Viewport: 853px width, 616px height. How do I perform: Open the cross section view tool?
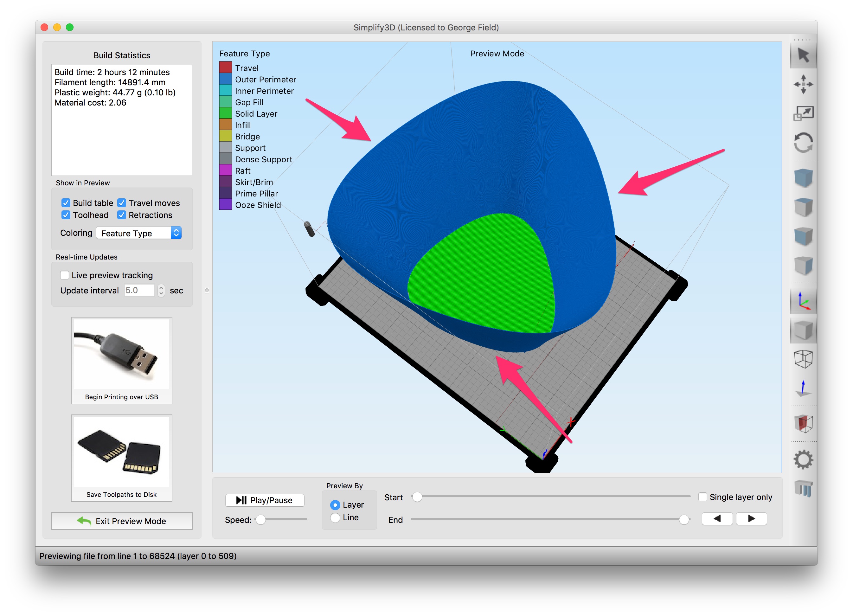tap(803, 424)
